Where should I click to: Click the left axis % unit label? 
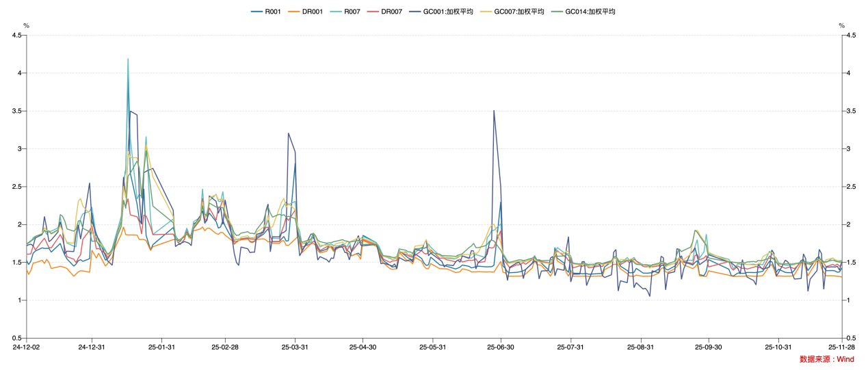click(x=27, y=25)
